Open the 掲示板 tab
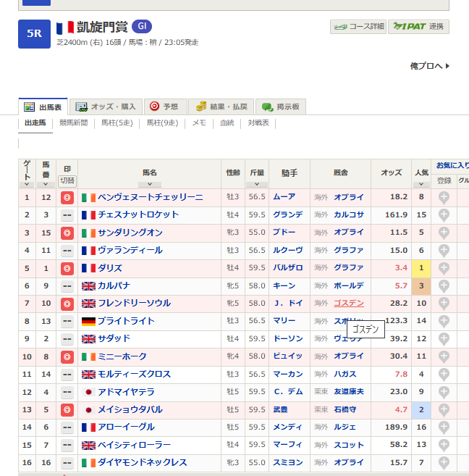Image resolution: width=469 pixels, height=476 pixels. coord(280,107)
